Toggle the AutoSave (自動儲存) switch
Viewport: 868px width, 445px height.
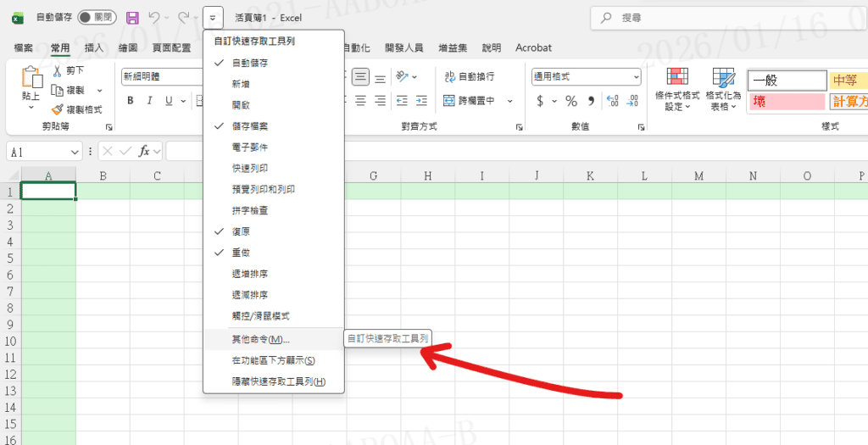click(x=97, y=17)
